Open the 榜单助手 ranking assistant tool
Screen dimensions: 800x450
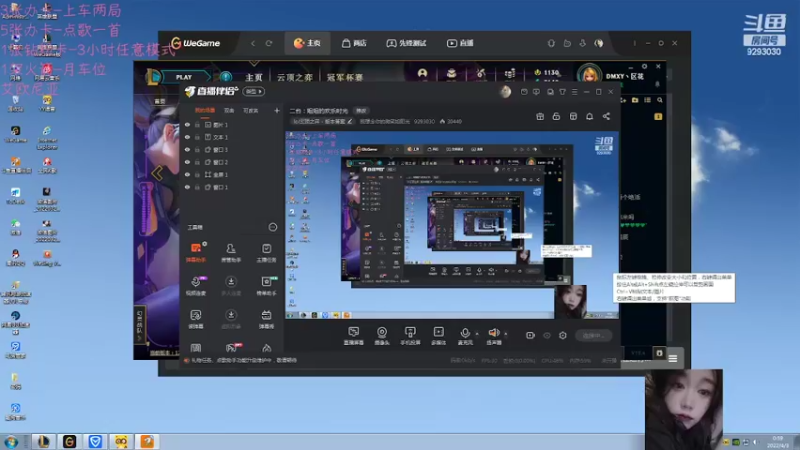266,286
